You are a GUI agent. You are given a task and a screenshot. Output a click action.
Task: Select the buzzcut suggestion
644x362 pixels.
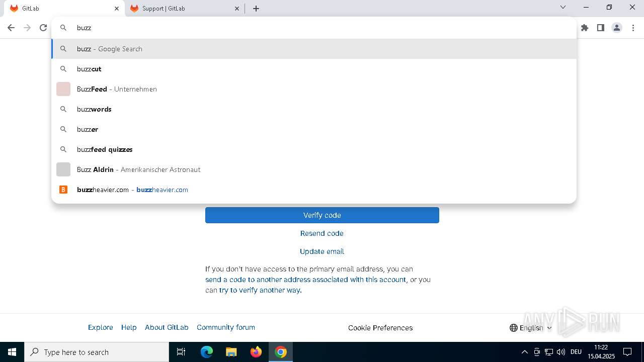click(x=314, y=69)
